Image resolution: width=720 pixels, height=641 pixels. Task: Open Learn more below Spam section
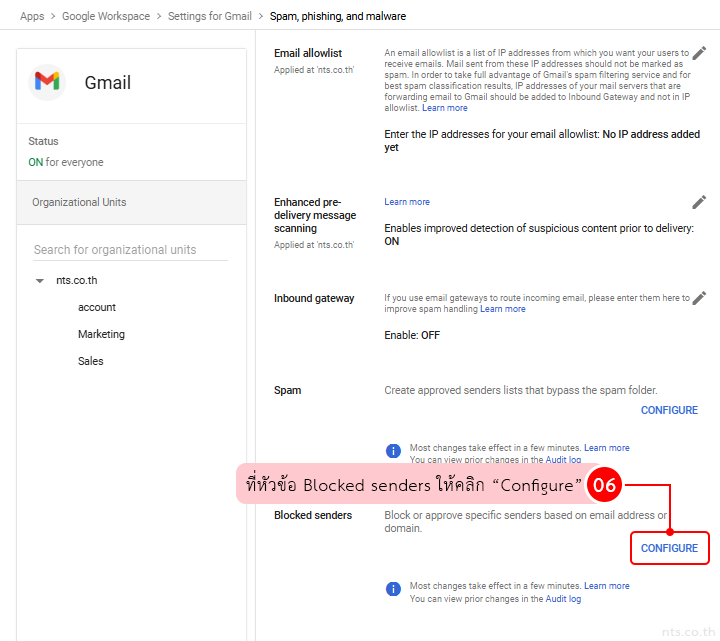pyautogui.click(x=607, y=448)
